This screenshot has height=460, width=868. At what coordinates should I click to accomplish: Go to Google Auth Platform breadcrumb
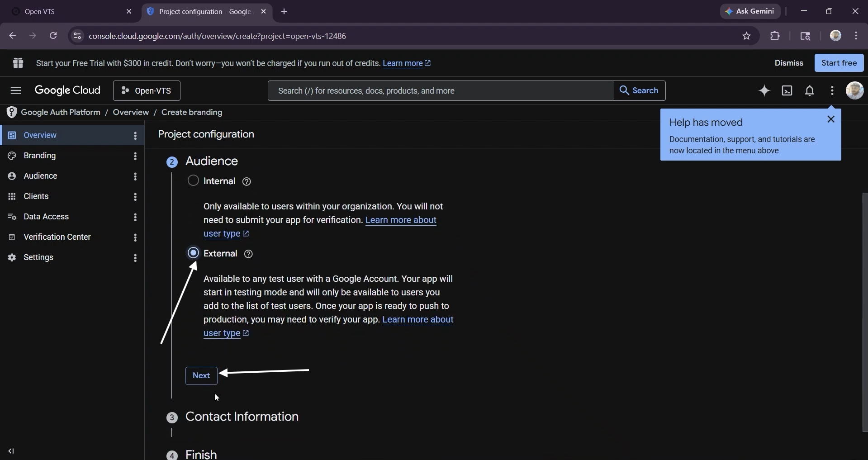(61, 112)
